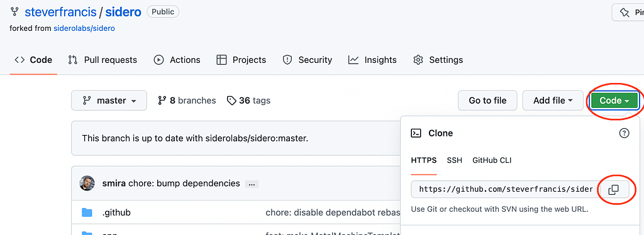Expand the commit message ellipsis button
This screenshot has width=644, height=235.
(252, 184)
